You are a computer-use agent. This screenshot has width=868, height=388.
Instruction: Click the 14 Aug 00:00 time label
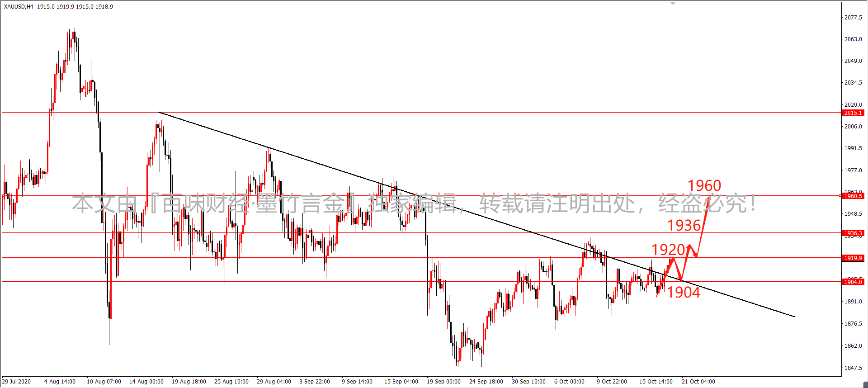(x=146, y=382)
